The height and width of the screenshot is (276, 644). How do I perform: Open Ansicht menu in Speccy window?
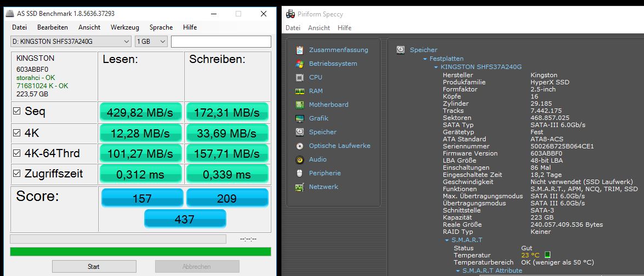(x=319, y=28)
